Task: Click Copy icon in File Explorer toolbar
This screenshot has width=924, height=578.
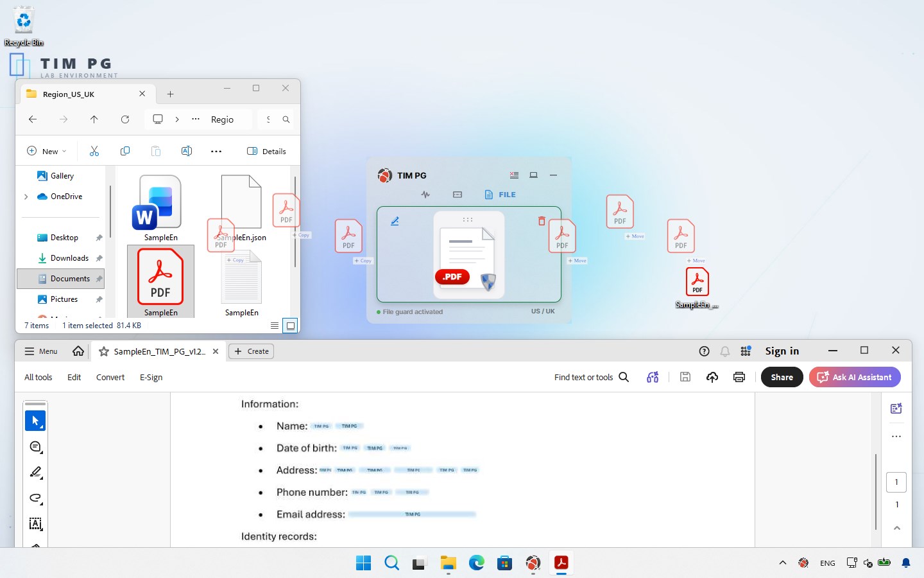Action: coord(125,151)
